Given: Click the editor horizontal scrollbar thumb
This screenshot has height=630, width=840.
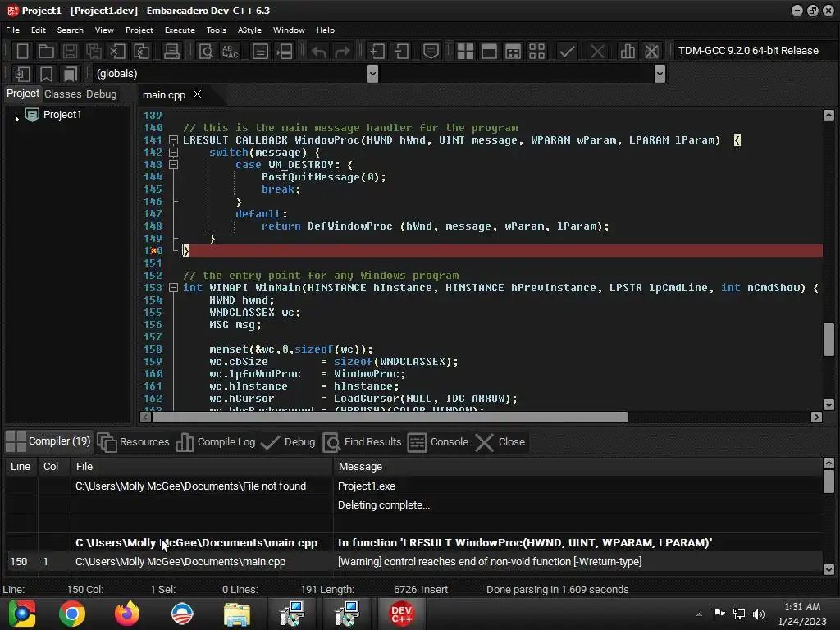Looking at the screenshot, I should [390, 418].
